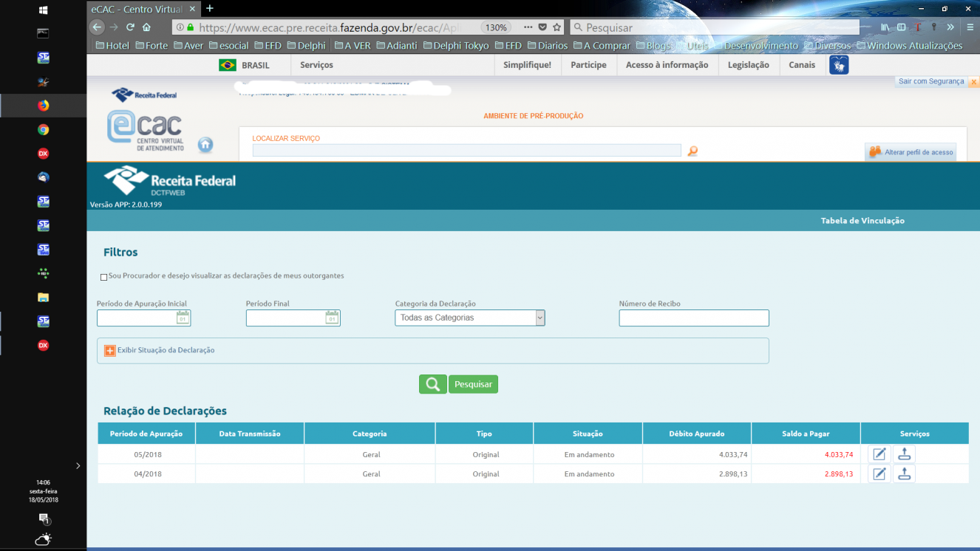This screenshot has height=551, width=980.
Task: Check the Sou Procurador checkbox
Action: (x=103, y=277)
